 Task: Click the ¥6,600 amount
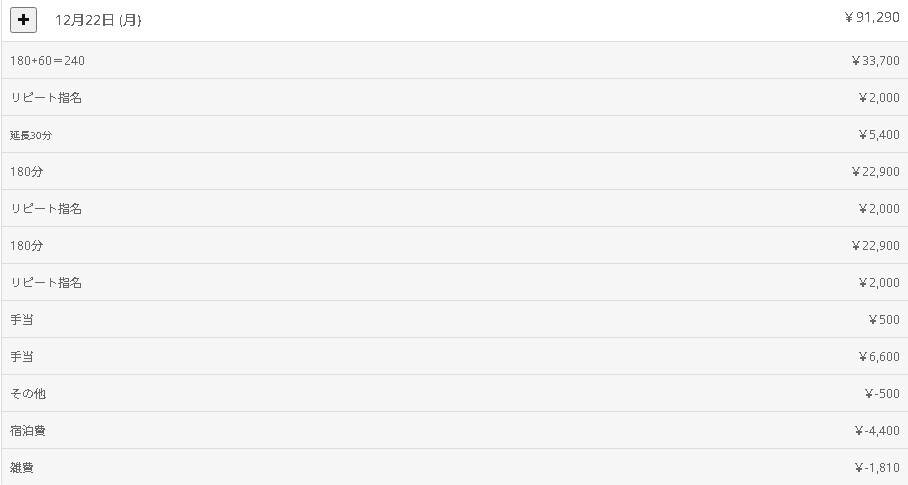[x=879, y=357]
